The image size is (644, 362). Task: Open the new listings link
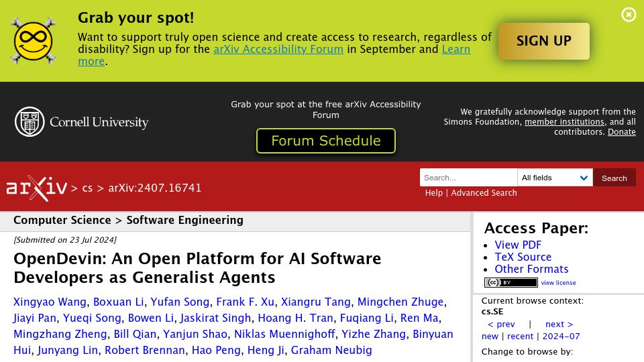490,337
